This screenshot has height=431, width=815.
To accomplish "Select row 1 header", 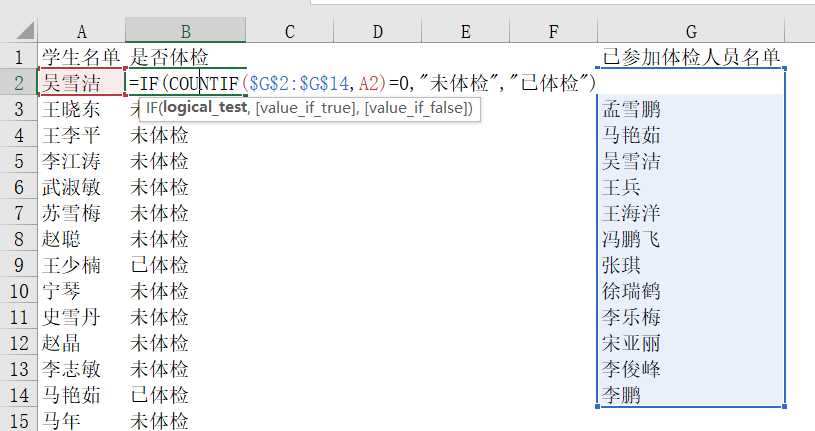I will point(19,56).
